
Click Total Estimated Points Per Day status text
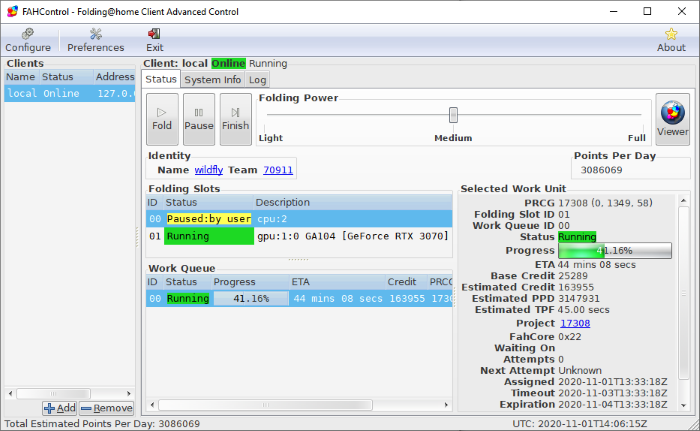[x=102, y=424]
